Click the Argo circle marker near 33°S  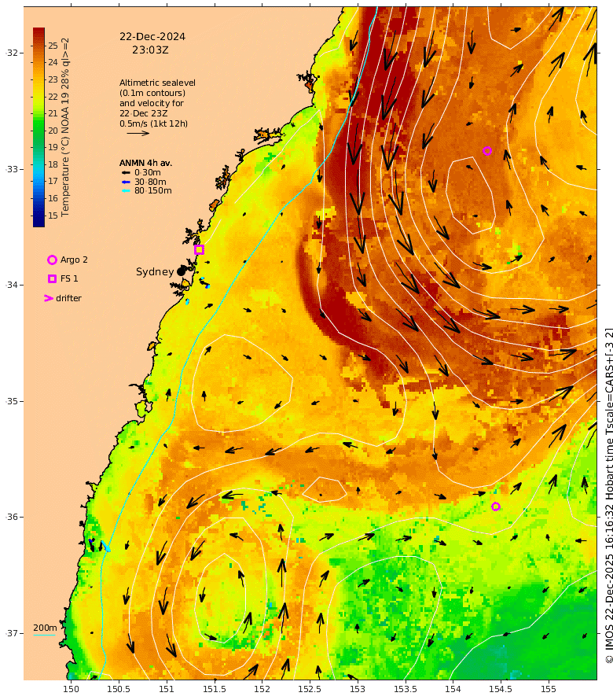pos(487,151)
